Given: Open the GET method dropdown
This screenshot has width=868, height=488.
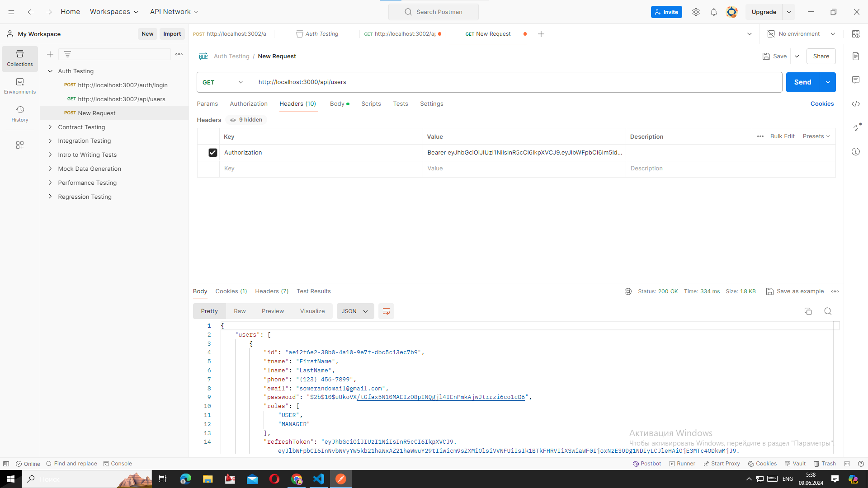Looking at the screenshot, I should pos(223,82).
